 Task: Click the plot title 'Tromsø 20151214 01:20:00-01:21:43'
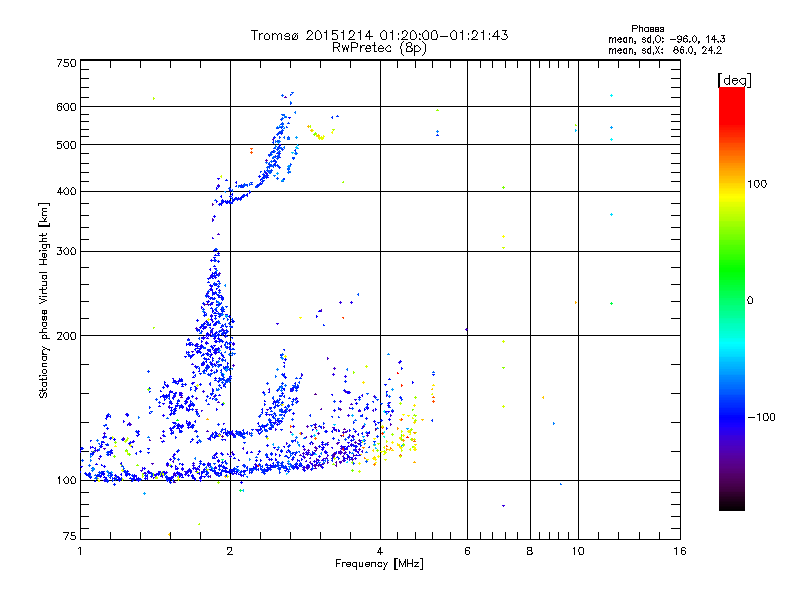(379, 35)
